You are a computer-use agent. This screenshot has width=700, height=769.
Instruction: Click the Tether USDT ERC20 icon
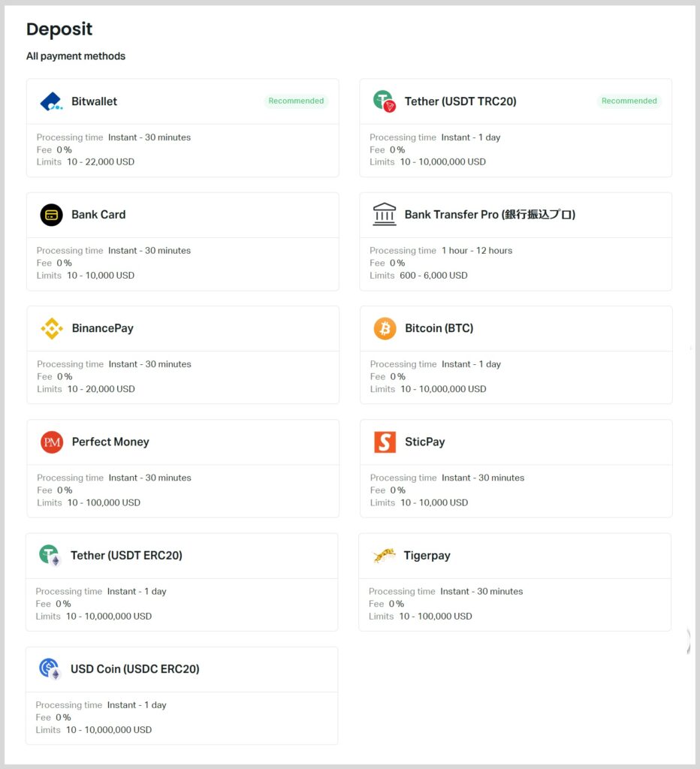[50, 556]
